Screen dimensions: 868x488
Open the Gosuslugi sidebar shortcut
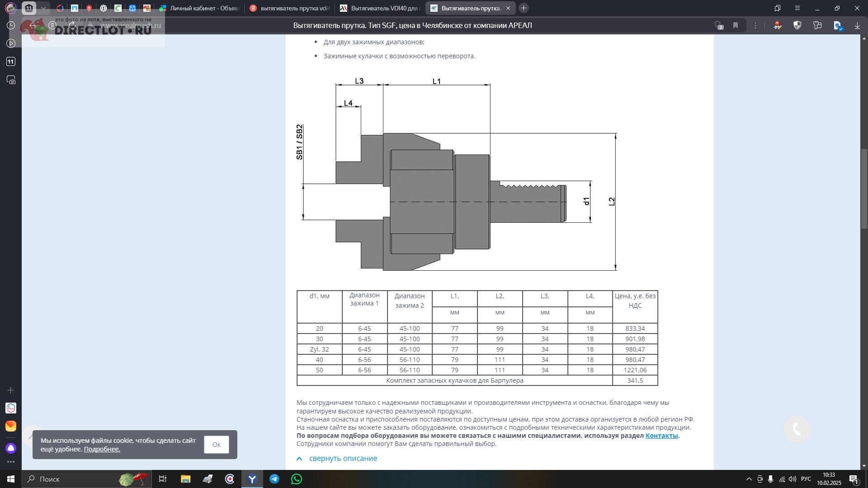pyautogui.click(x=11, y=408)
